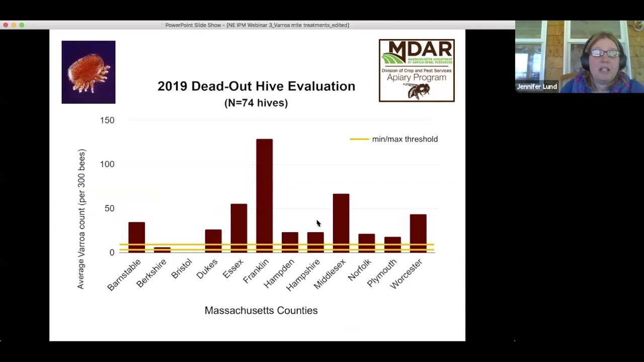The image size is (644, 362).
Task: Click the MDAR Apiary Program logo
Action: pos(417,70)
